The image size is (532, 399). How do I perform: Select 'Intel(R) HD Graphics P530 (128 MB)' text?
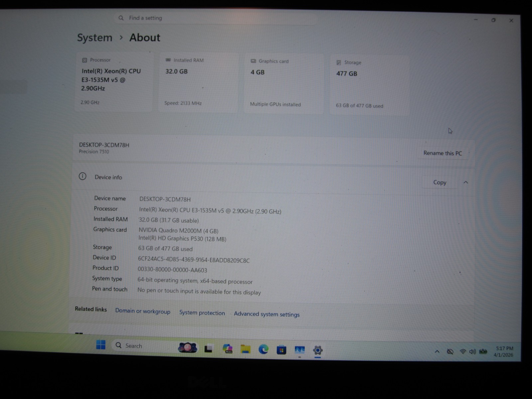[x=182, y=238]
